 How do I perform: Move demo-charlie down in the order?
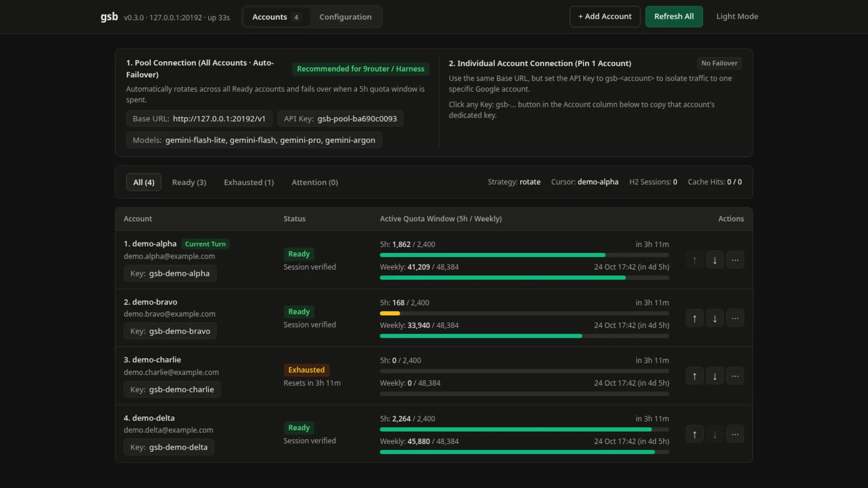pyautogui.click(x=714, y=376)
